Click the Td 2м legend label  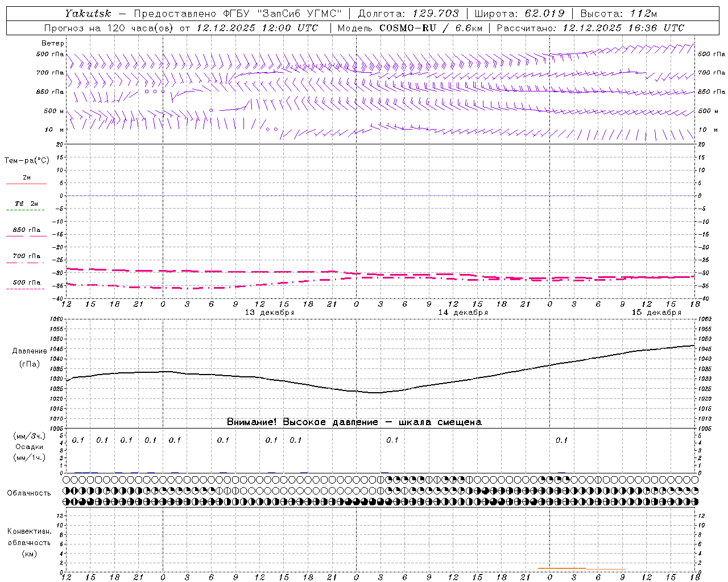point(26,203)
